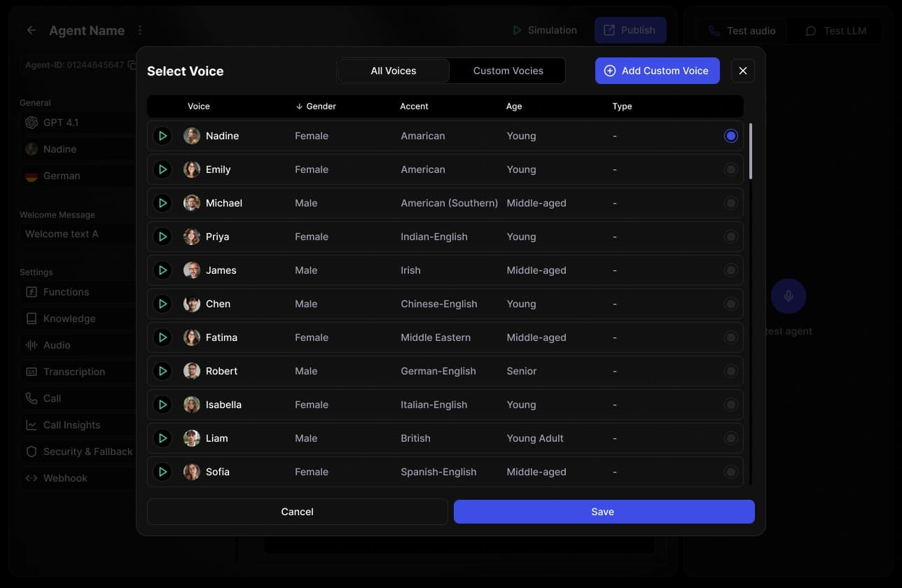
Task: Select Liam's radio button
Action: point(730,438)
